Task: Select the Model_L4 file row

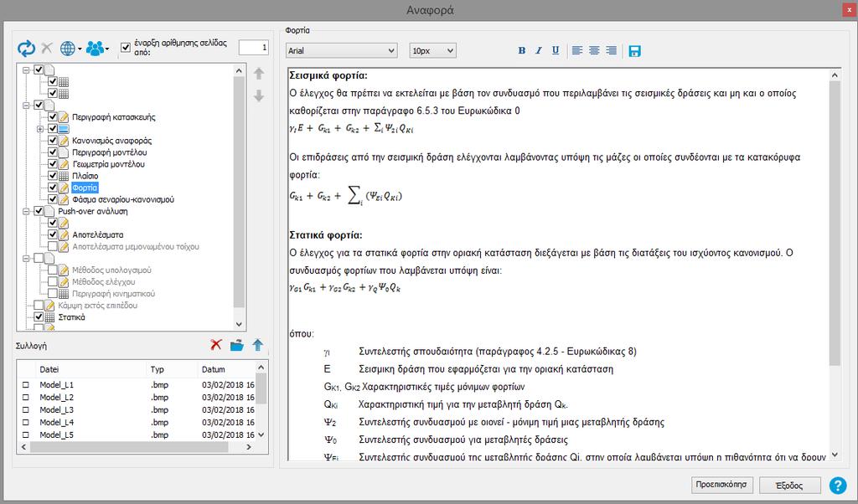Action: point(137,423)
